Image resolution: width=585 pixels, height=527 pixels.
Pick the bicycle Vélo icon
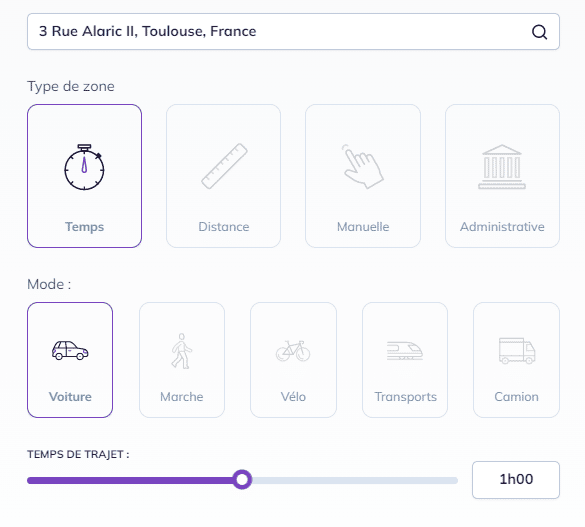tap(293, 351)
